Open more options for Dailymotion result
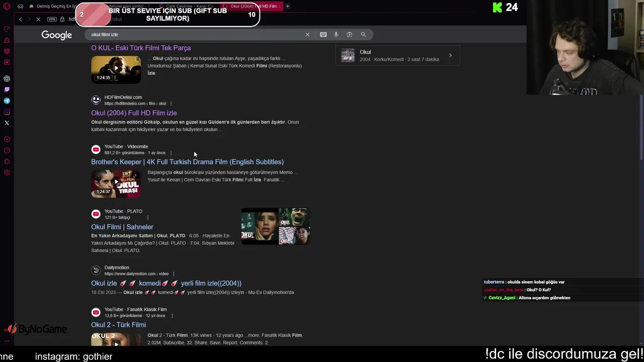 coord(174,274)
